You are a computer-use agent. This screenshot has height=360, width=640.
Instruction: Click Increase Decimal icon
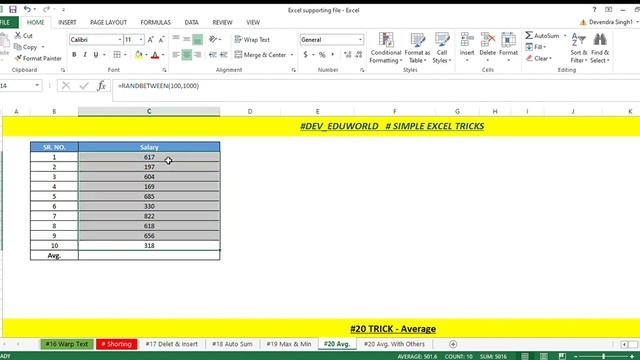[x=347, y=55]
